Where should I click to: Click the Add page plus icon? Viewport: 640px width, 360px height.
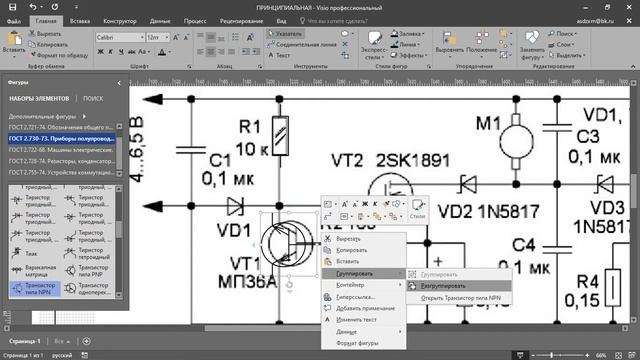pos(86,341)
